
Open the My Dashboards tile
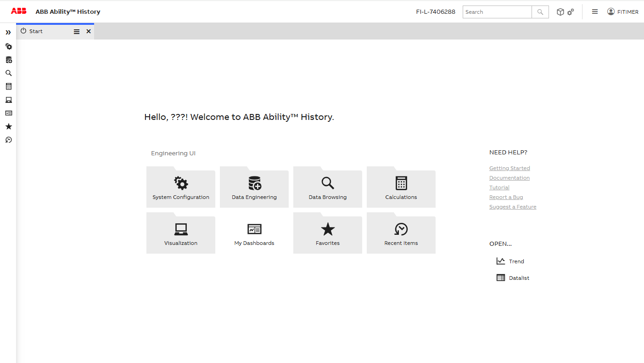pos(254,233)
